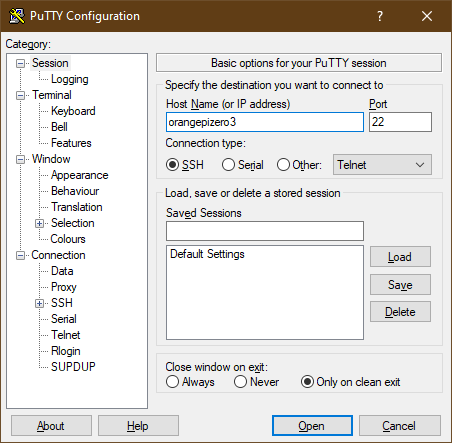Screen dimensions: 452x443
Task: Open the Bell settings category
Action: pyautogui.click(x=59, y=127)
